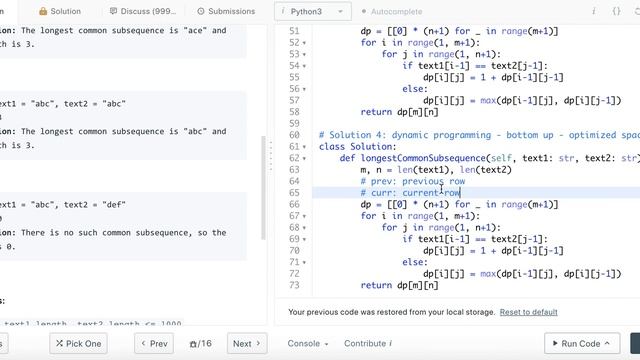
Task: Click the '# prev: previous row' comment
Action: point(413,181)
